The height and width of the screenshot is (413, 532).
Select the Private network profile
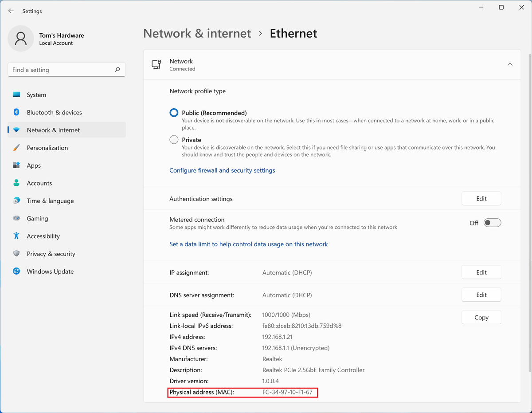[x=173, y=139]
